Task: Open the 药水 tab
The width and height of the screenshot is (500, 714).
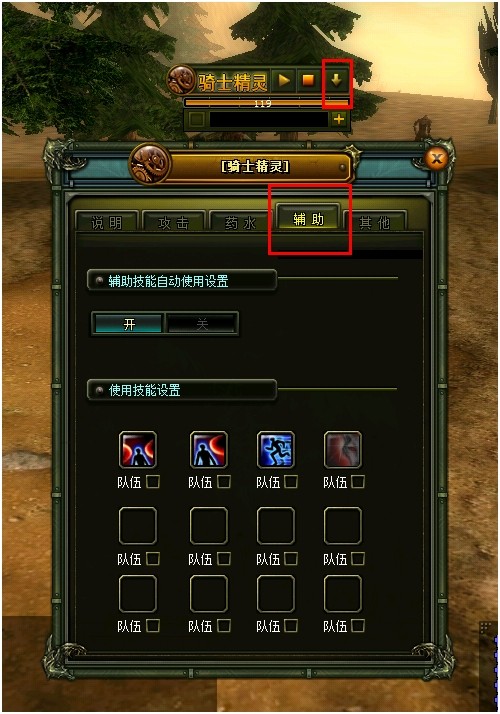Action: 240,222
